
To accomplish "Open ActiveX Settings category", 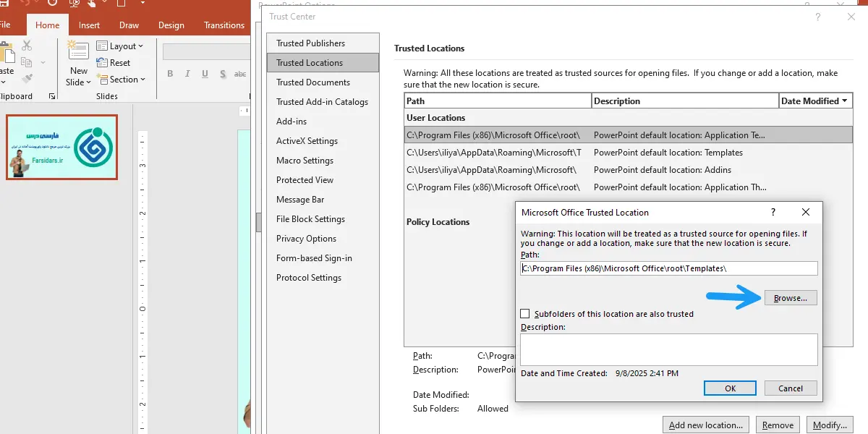I will 323,141.
